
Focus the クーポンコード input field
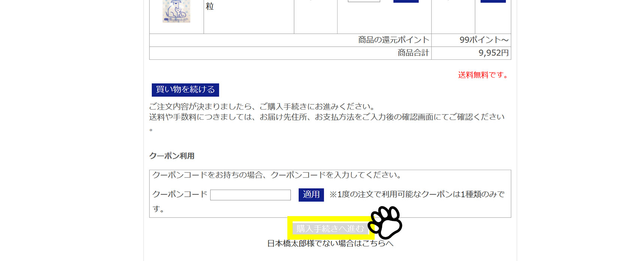pyautogui.click(x=250, y=195)
